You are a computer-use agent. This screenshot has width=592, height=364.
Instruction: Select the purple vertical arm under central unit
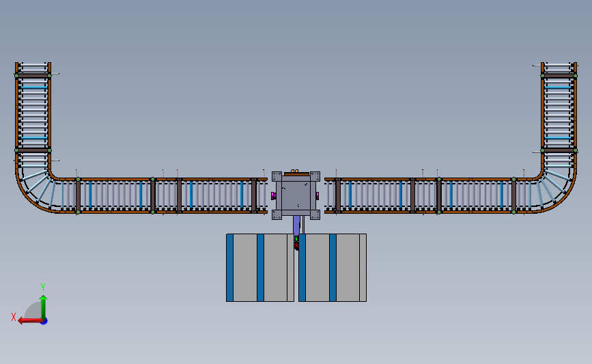point(296,225)
